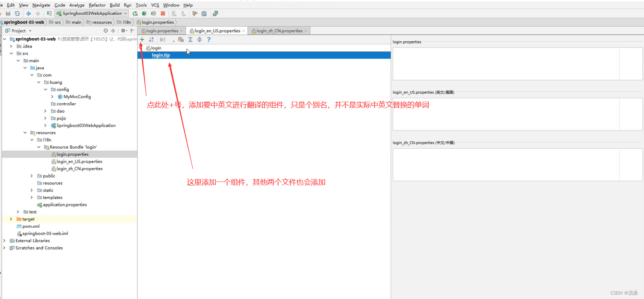Toggle group-by-prefix icon in bundle editor
The height and width of the screenshot is (299, 644).
pyautogui.click(x=162, y=39)
